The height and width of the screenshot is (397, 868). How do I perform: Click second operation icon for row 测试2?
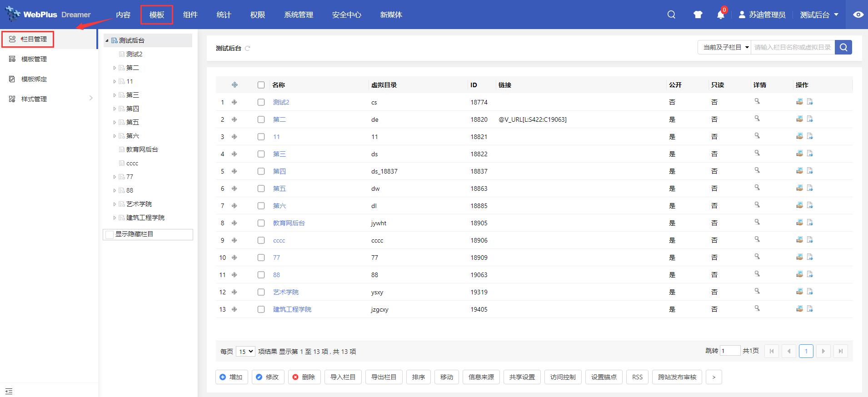pyautogui.click(x=810, y=102)
